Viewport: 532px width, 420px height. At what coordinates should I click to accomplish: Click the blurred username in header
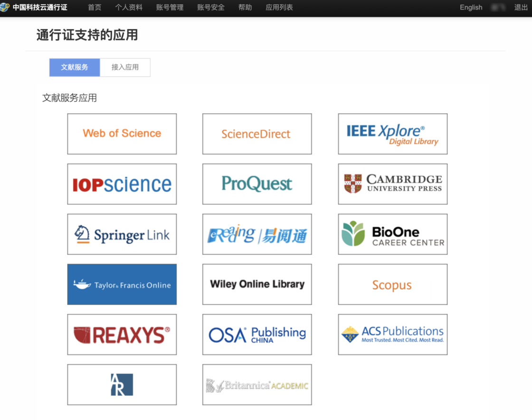pyautogui.click(x=498, y=8)
